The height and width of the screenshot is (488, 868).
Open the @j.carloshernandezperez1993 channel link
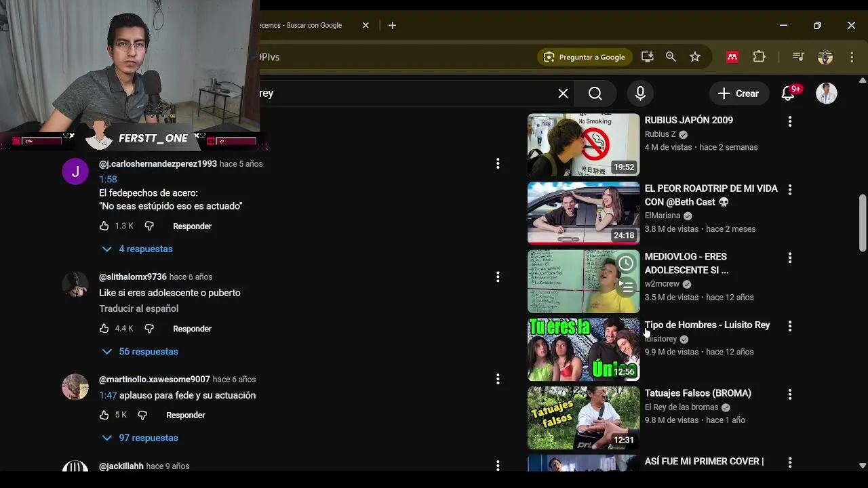158,164
